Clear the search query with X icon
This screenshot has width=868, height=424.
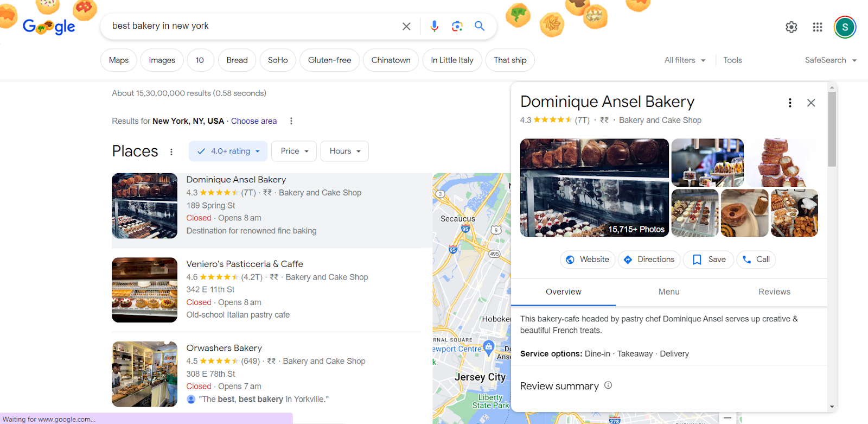point(406,26)
